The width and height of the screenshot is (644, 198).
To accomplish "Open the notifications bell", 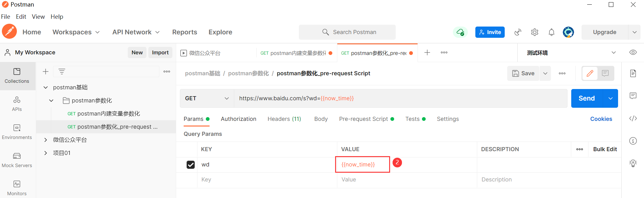I will [x=552, y=32].
